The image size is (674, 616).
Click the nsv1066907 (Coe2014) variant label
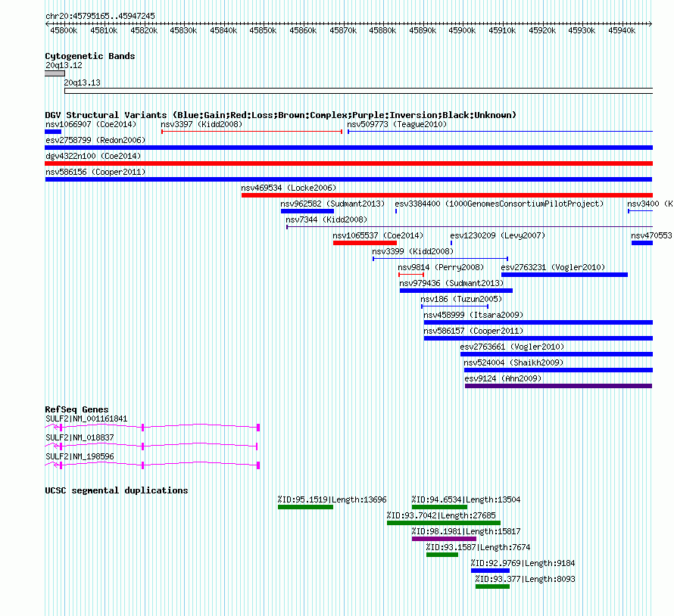click(x=91, y=124)
